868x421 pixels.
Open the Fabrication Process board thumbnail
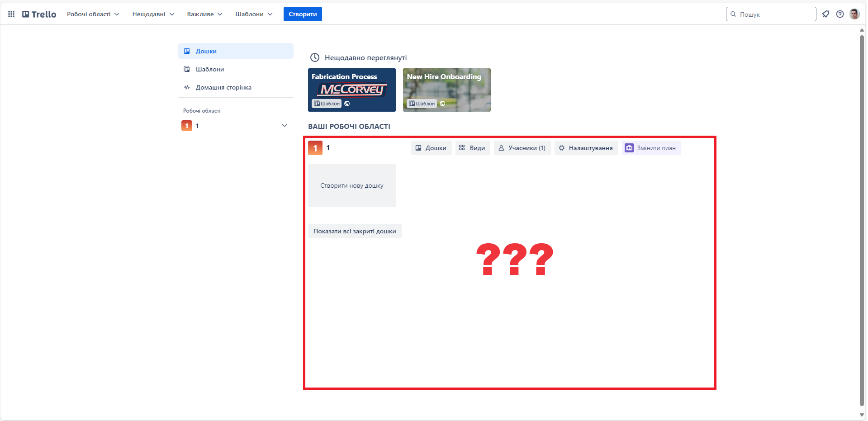coord(352,90)
